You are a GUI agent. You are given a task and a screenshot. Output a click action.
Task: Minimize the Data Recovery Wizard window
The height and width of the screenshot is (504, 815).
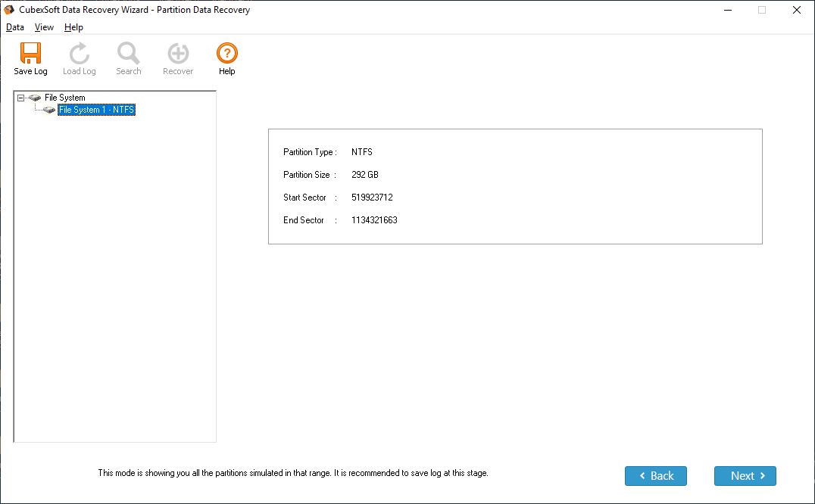726,10
